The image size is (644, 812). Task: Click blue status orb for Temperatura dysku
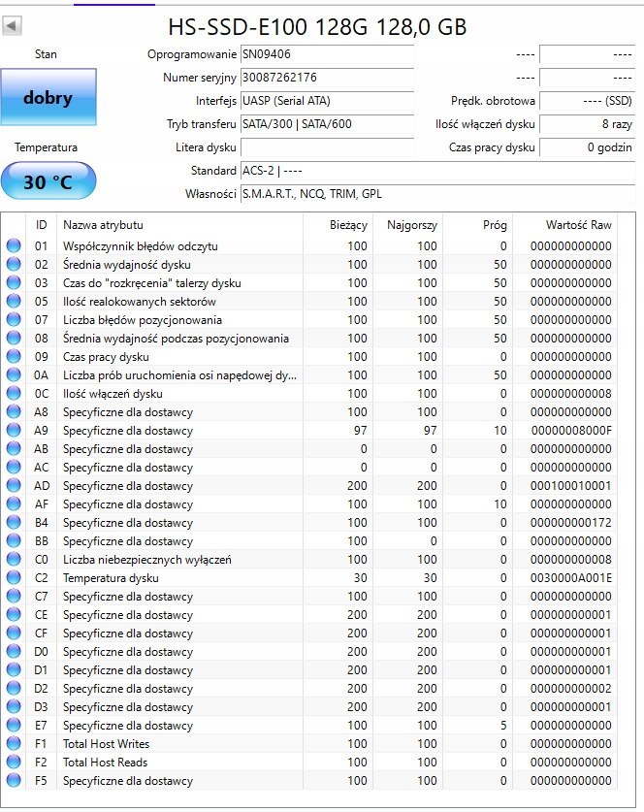click(14, 578)
